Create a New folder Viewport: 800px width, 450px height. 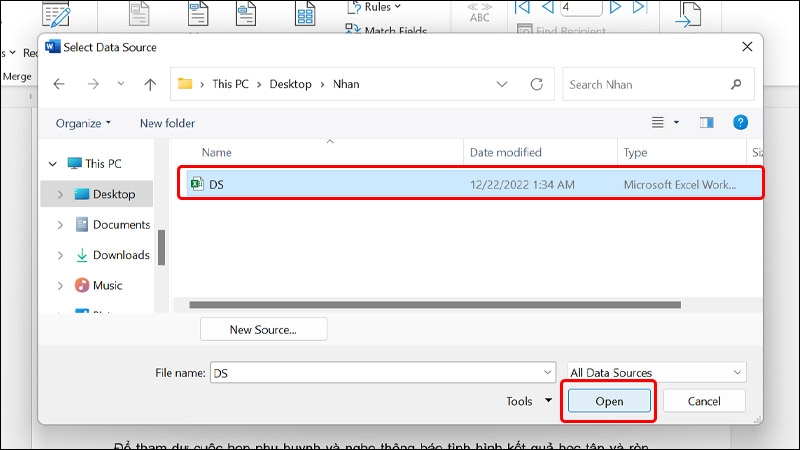point(167,123)
